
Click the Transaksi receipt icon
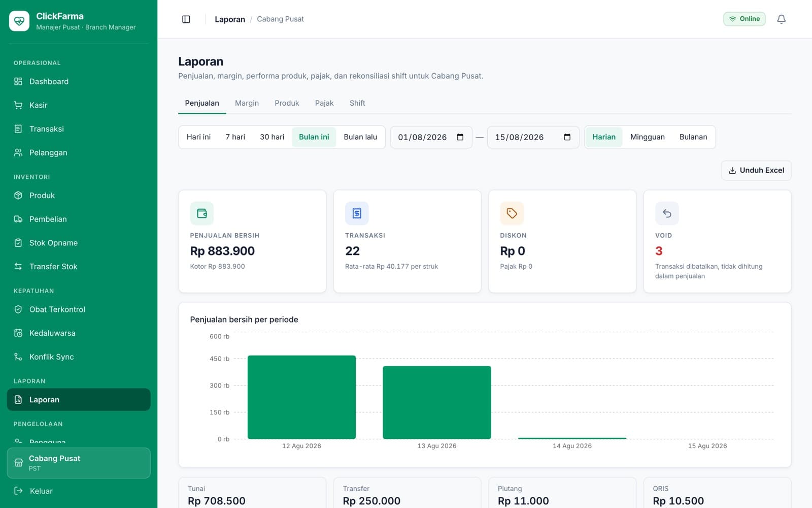(18, 129)
